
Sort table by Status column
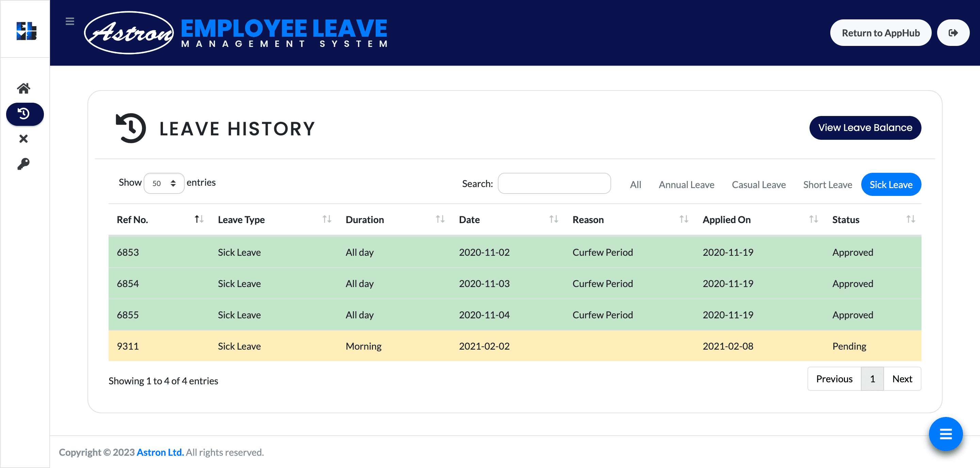[x=910, y=219]
